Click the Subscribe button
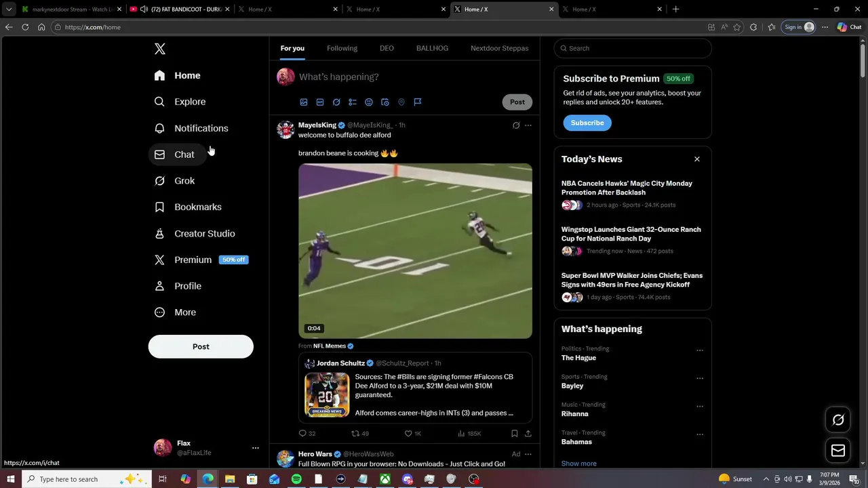 [587, 123]
